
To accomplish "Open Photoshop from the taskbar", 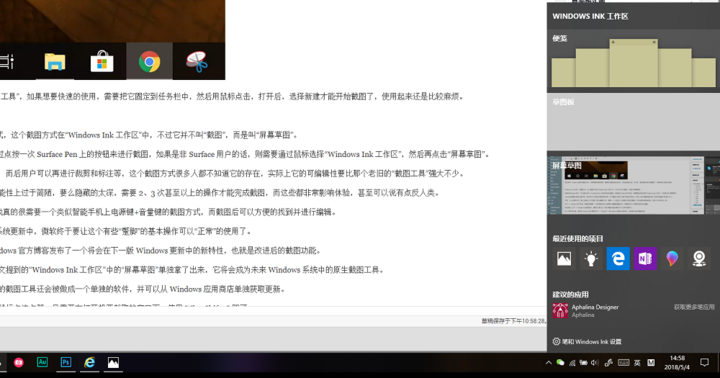I will (x=66, y=362).
